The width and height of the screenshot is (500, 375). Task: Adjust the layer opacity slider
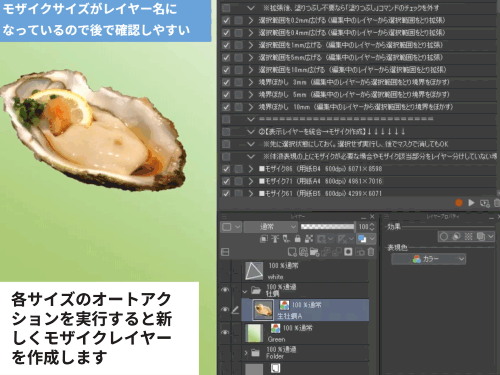point(327,227)
